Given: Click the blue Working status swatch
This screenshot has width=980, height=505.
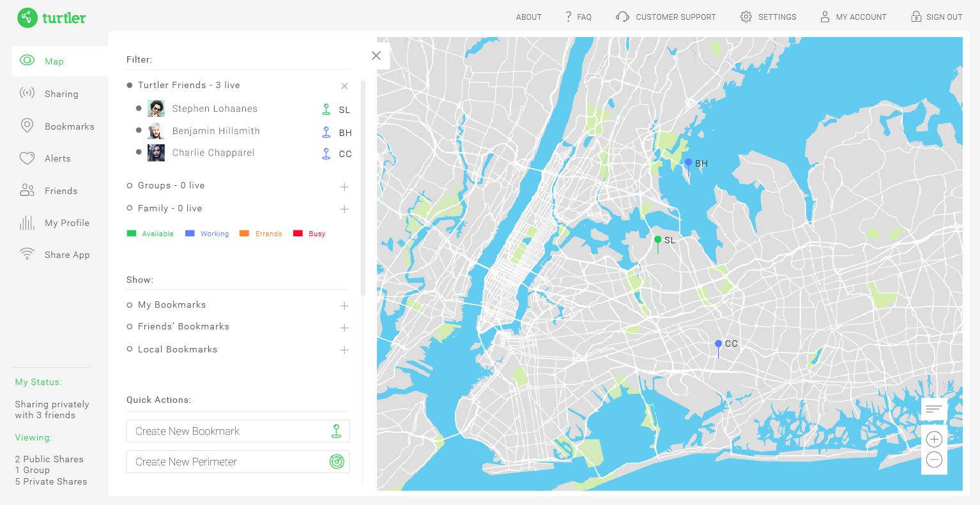Looking at the screenshot, I should click(x=190, y=234).
